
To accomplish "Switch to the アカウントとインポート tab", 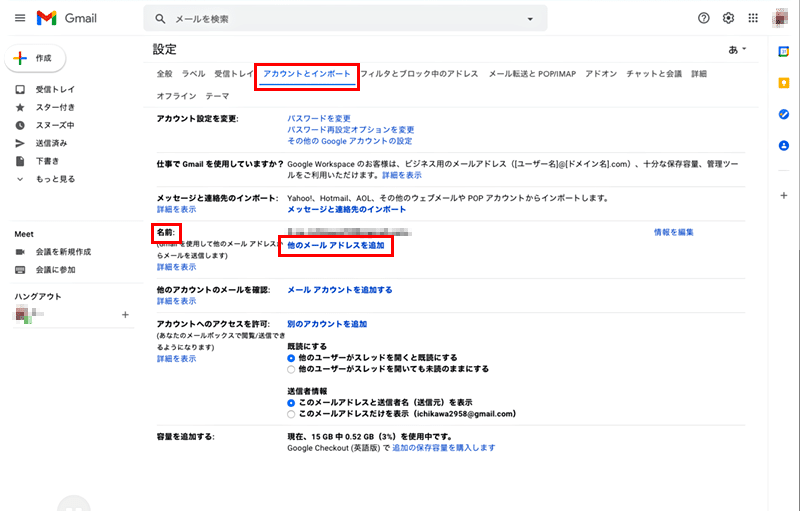I will tap(307, 74).
